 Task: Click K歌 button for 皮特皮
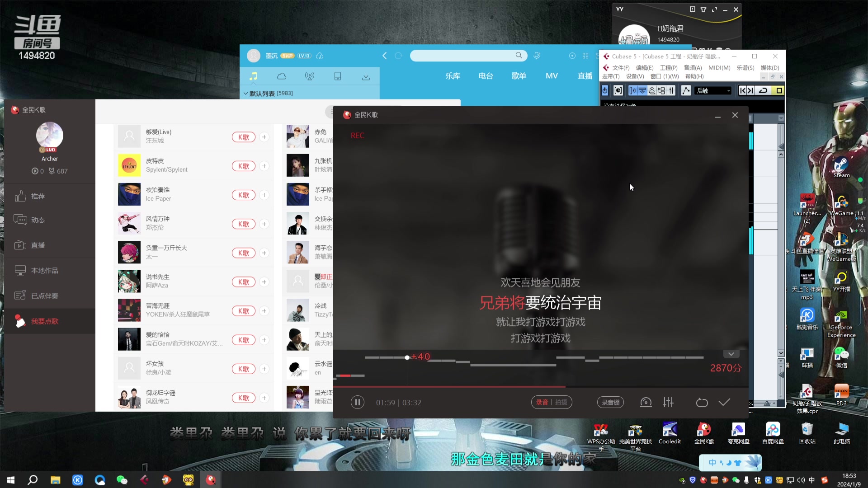pyautogui.click(x=244, y=166)
